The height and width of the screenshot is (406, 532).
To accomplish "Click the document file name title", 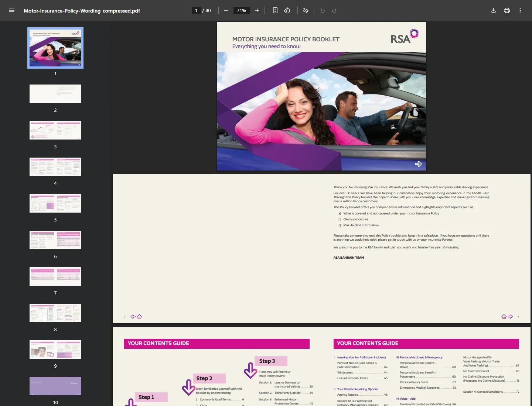I will point(82,11).
